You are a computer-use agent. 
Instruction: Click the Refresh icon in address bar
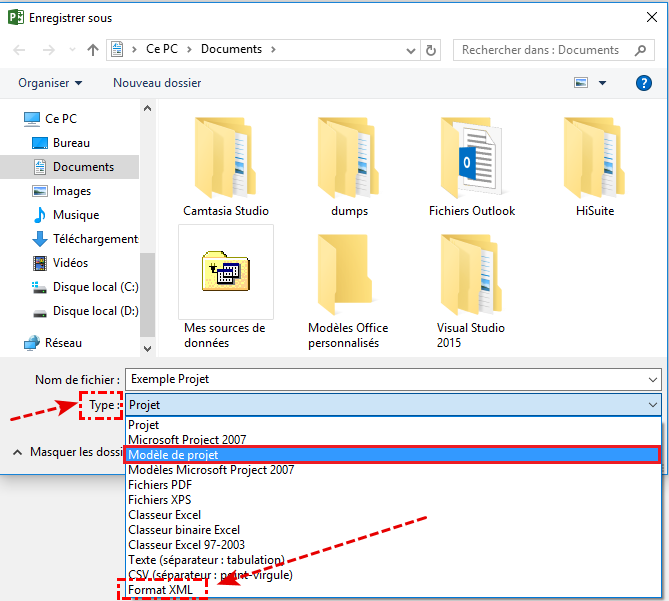pos(431,50)
